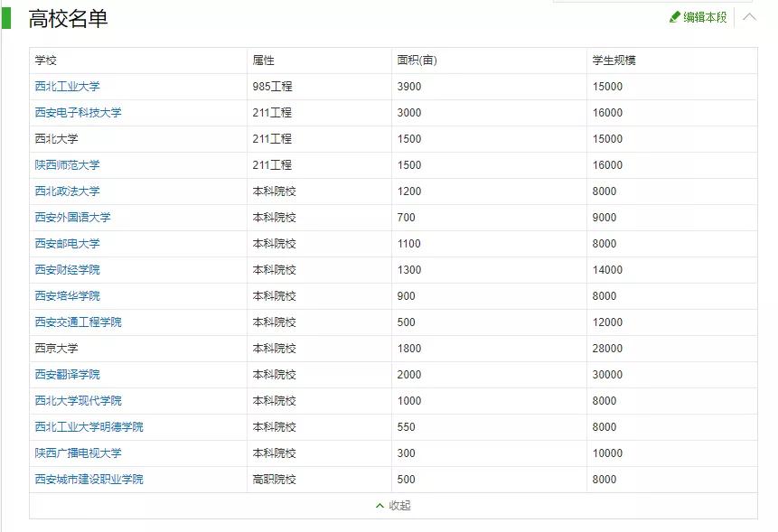Click the student count 10000
The width and height of the screenshot is (778, 532).
pos(607,453)
